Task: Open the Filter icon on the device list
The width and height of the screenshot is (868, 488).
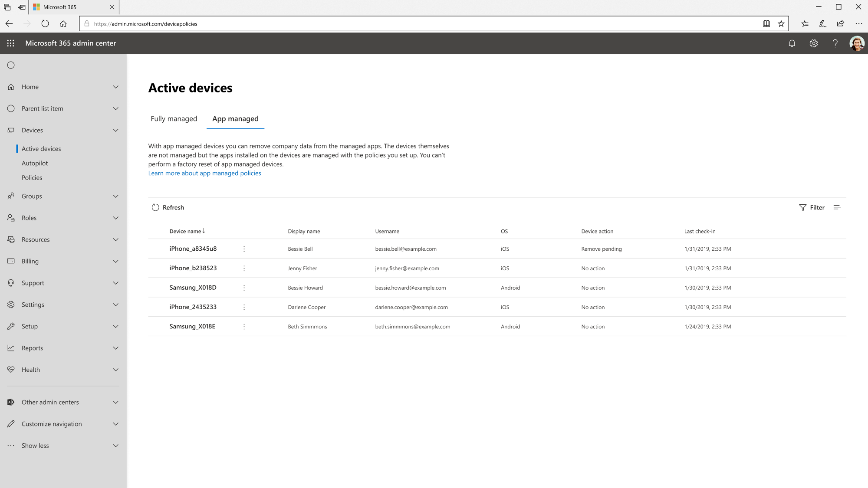Action: 812,207
